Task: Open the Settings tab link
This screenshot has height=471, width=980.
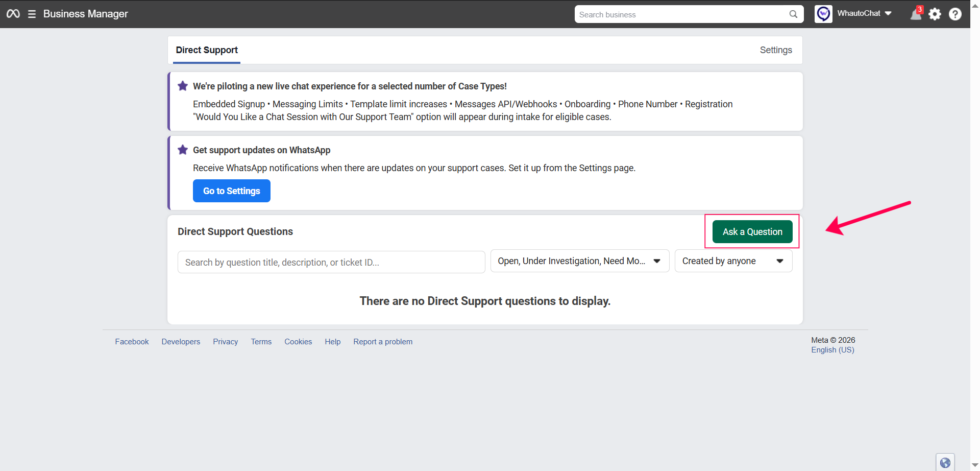Action: (x=776, y=50)
